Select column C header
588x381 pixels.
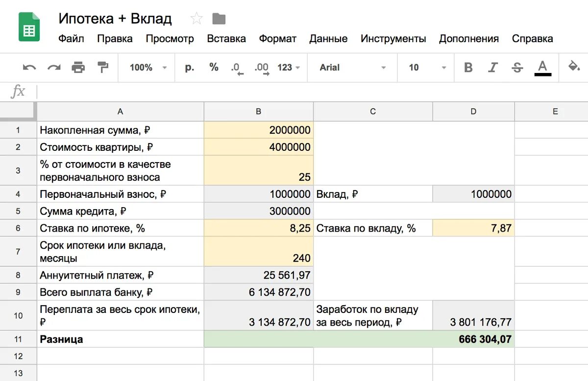click(x=373, y=112)
